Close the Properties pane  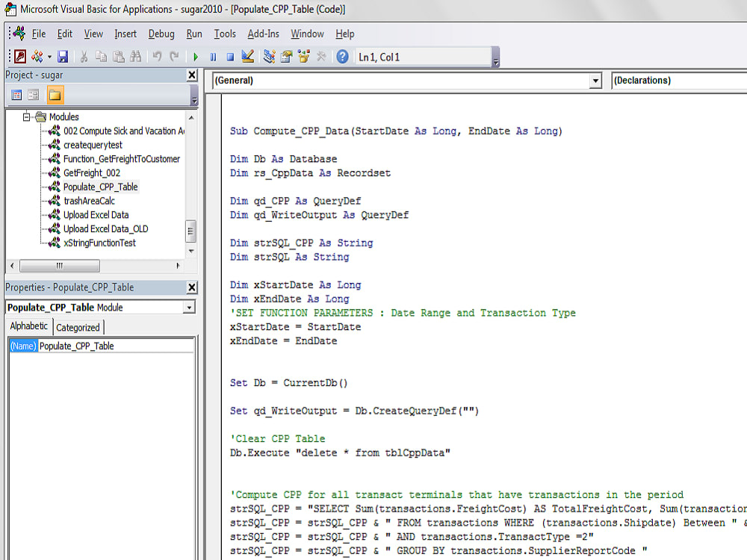click(191, 287)
